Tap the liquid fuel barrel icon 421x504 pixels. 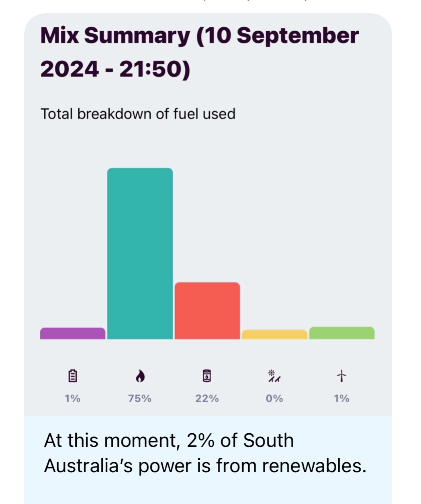207,375
